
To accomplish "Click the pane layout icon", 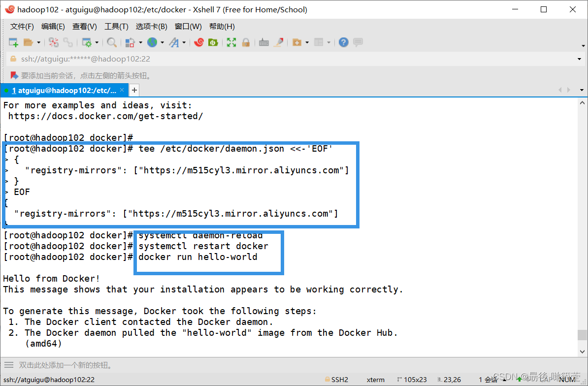I will (319, 42).
